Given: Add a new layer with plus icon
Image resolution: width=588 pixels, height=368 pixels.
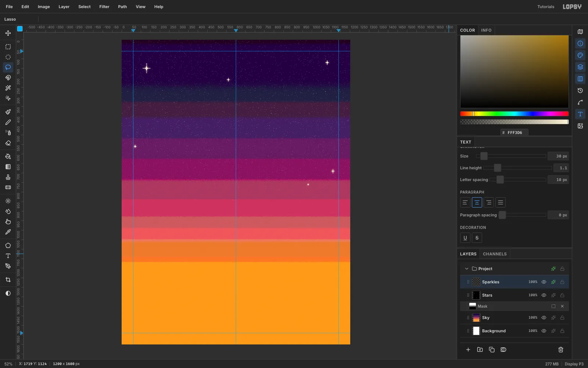Looking at the screenshot, I should click(468, 350).
